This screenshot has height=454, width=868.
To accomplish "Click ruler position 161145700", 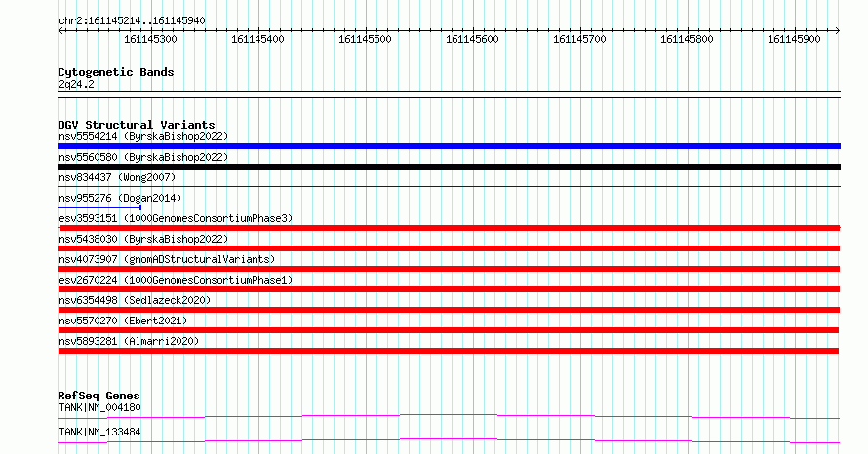I will tap(579, 39).
